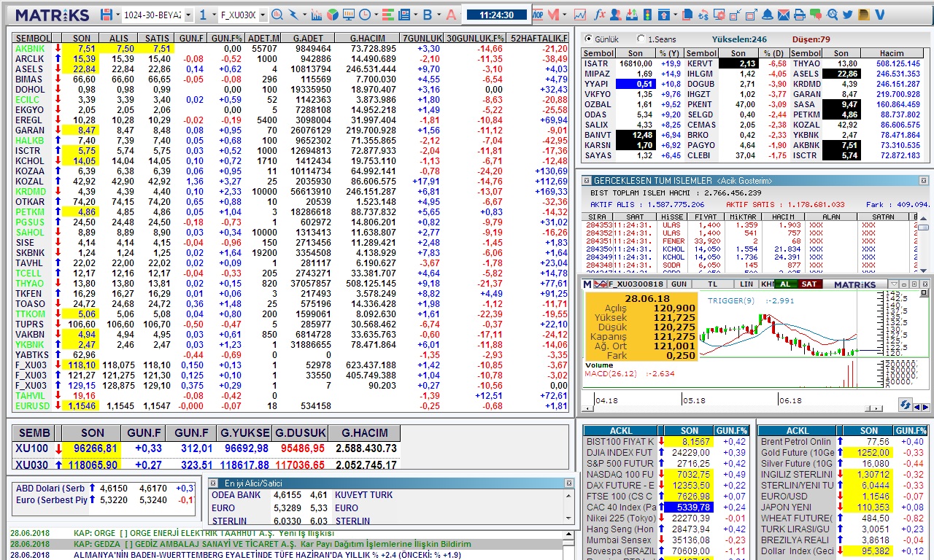Open the fx formula icon

coord(600,15)
